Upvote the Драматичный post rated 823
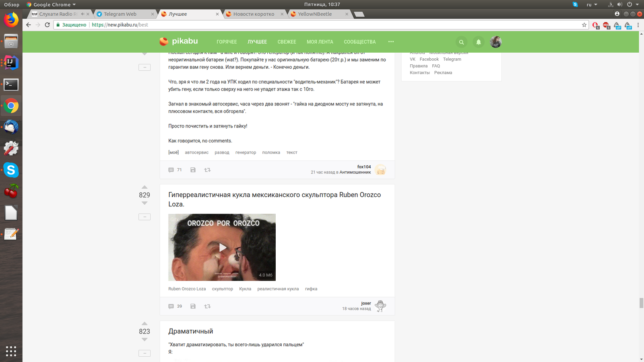This screenshot has height=362, width=644. click(144, 323)
